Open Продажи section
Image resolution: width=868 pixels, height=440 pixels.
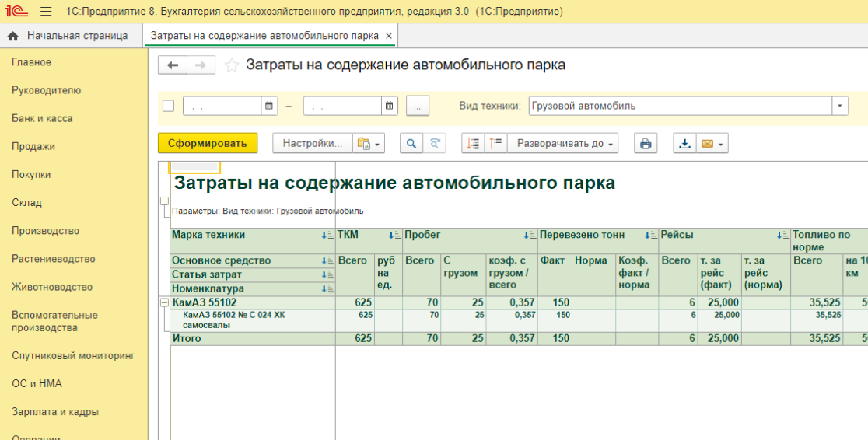click(x=33, y=147)
